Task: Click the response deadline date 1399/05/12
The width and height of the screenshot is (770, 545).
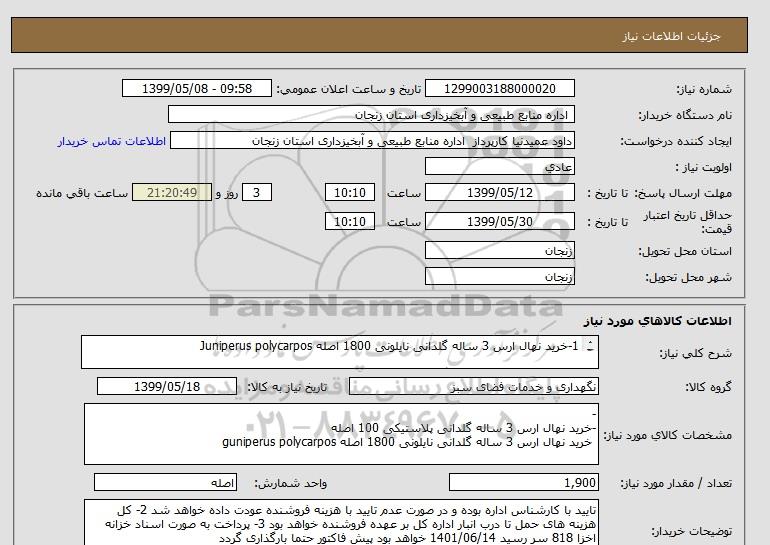Action: click(499, 192)
